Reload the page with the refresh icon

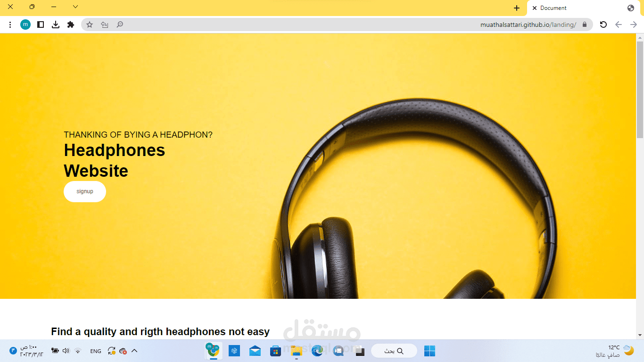(x=603, y=25)
